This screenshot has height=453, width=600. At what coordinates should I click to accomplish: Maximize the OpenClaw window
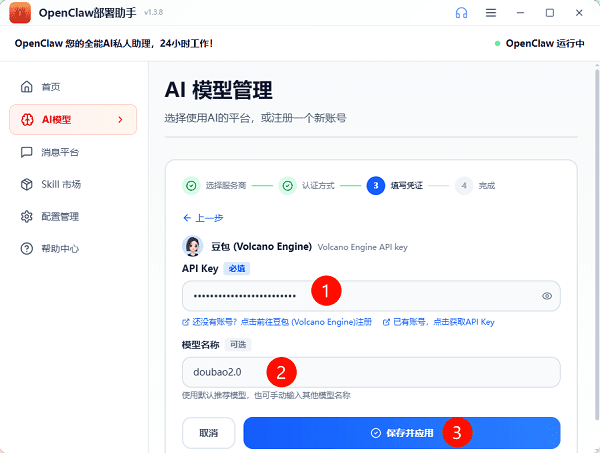click(x=550, y=13)
